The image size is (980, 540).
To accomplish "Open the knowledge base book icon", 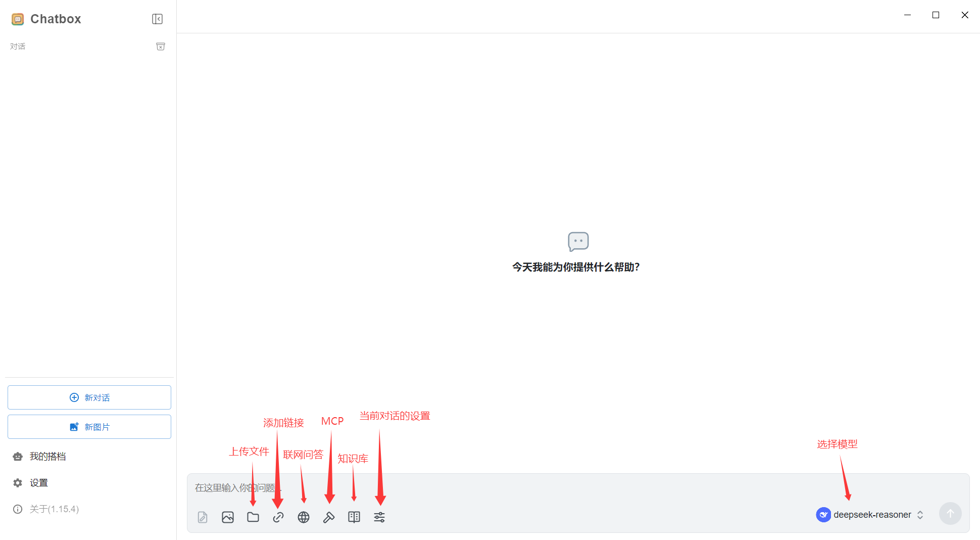I will (x=354, y=517).
